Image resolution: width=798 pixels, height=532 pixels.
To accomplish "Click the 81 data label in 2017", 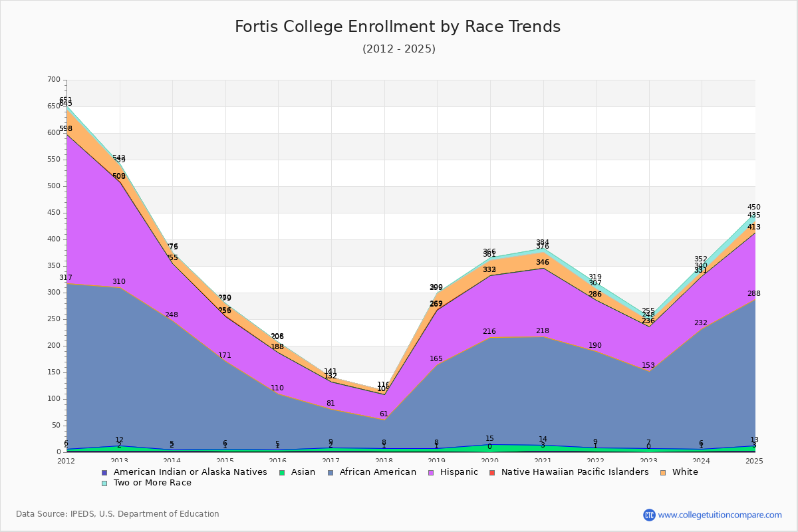I will (x=331, y=404).
